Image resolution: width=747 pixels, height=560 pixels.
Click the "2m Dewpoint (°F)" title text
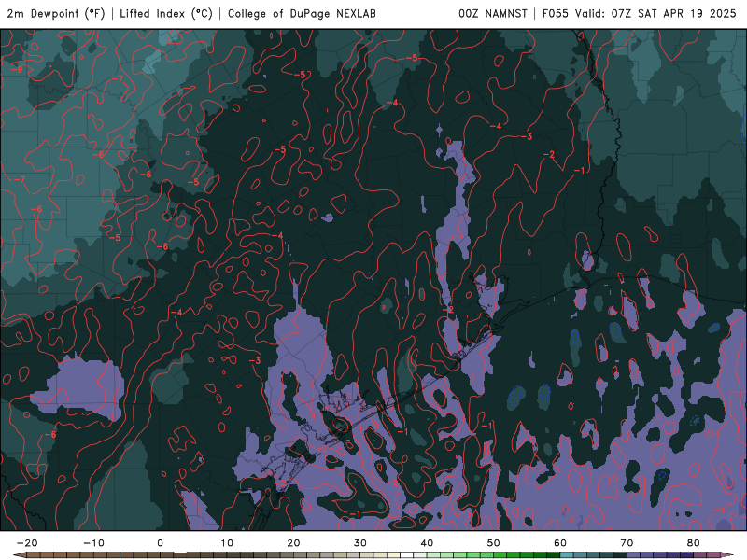point(56,14)
